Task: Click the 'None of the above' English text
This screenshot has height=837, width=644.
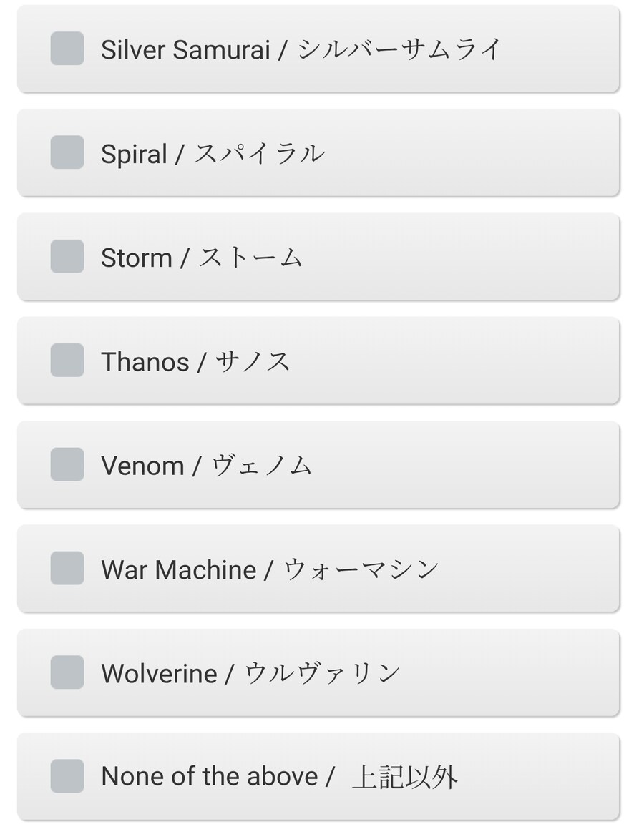Action: click(x=209, y=778)
